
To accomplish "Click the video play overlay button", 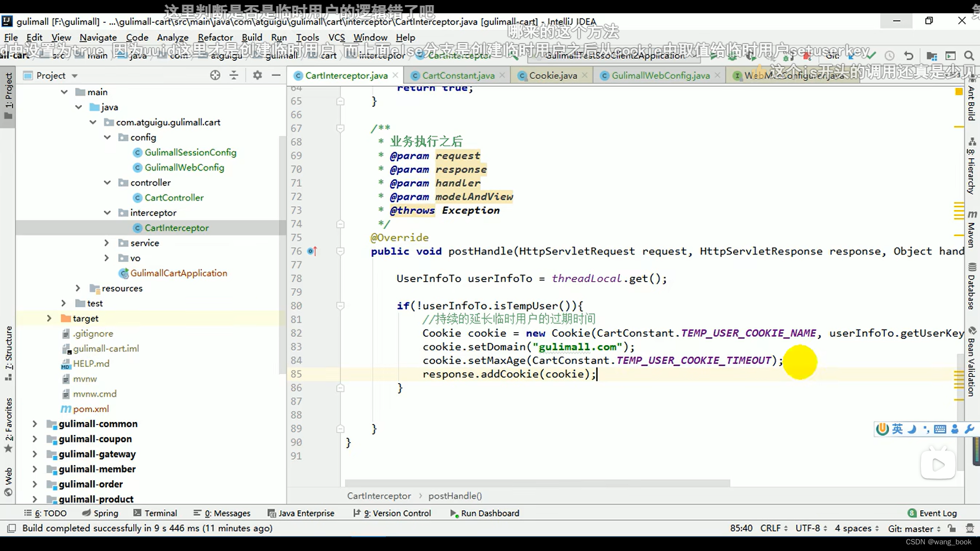I will pyautogui.click(x=938, y=464).
